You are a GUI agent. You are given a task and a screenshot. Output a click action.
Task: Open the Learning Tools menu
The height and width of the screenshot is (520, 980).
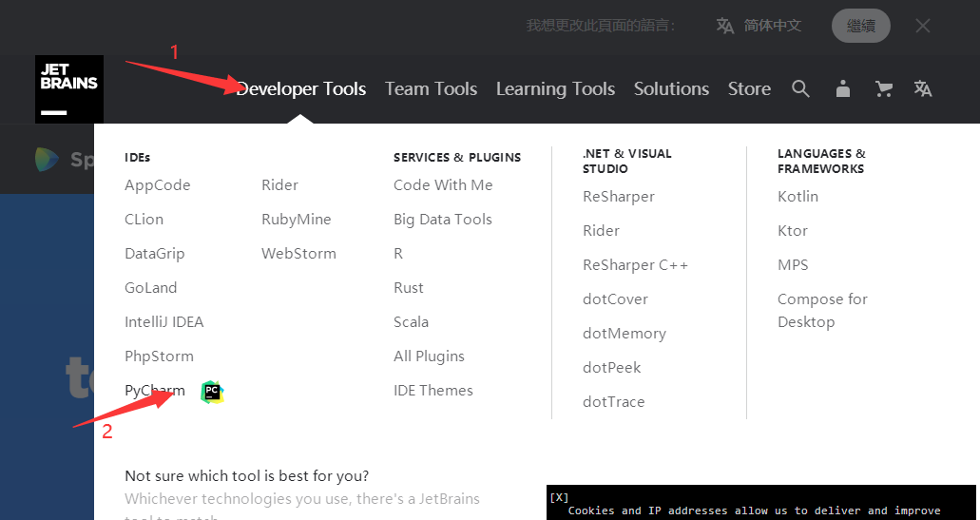click(556, 89)
